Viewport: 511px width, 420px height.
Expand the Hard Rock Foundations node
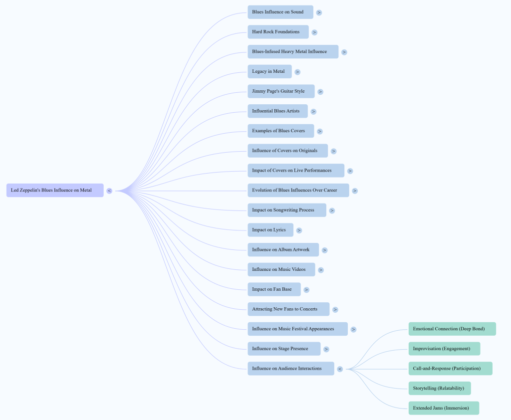click(314, 32)
